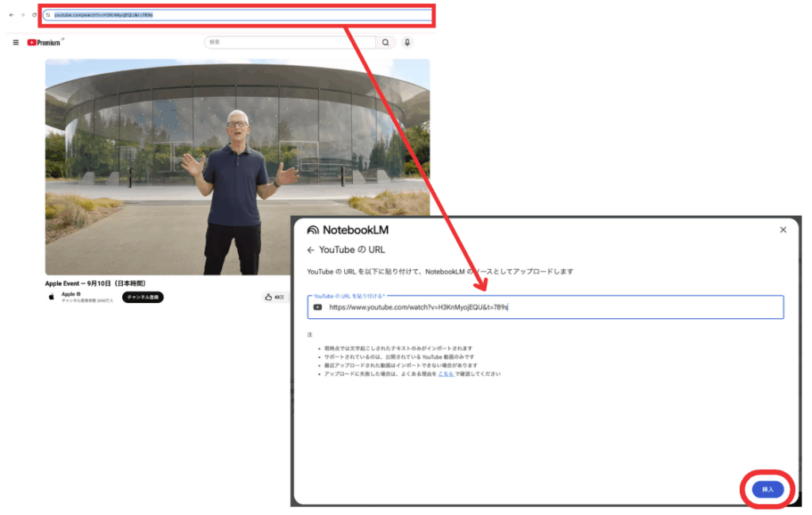The width and height of the screenshot is (812, 515).
Task: Close the NotebookLM dialog
Action: [783, 230]
